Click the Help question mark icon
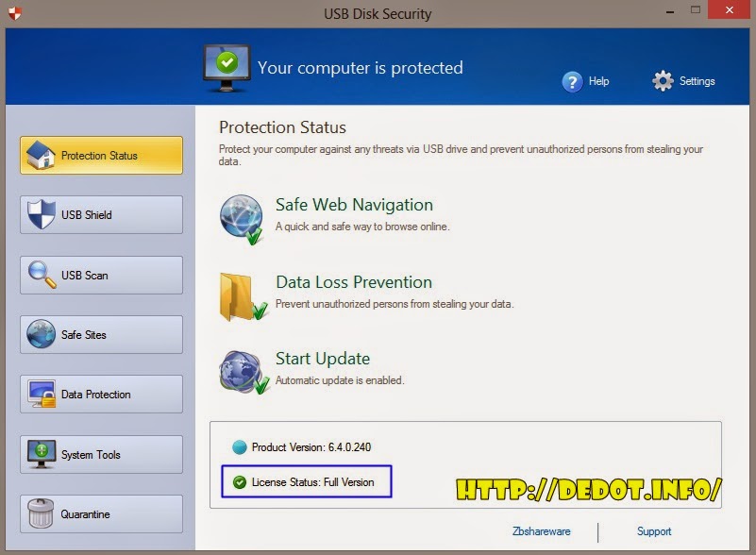 [570, 82]
